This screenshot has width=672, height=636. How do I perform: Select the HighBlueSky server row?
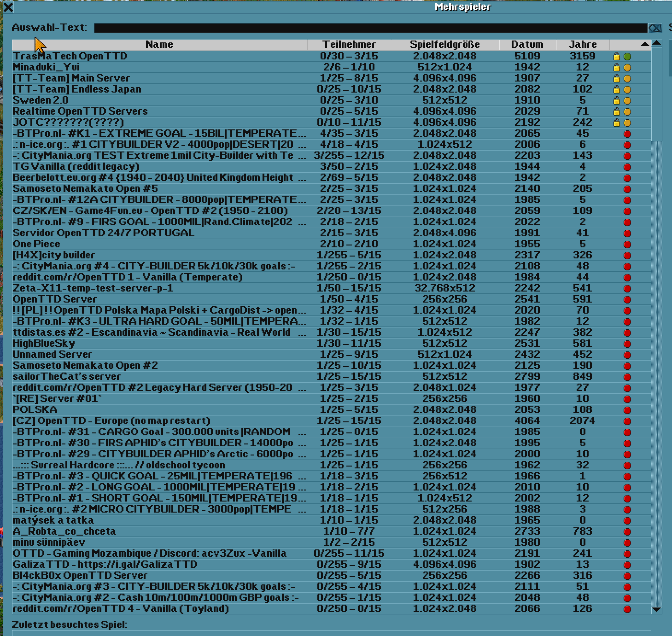point(44,344)
